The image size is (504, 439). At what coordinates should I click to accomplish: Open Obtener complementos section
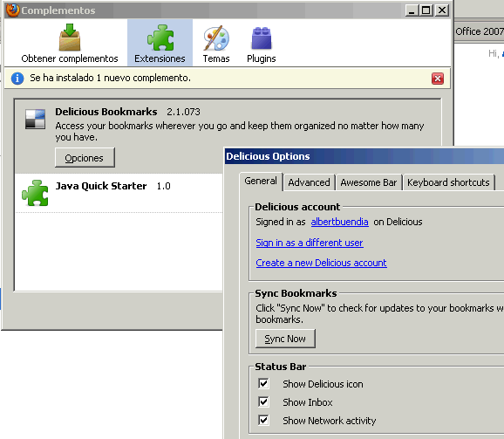pos(70,43)
